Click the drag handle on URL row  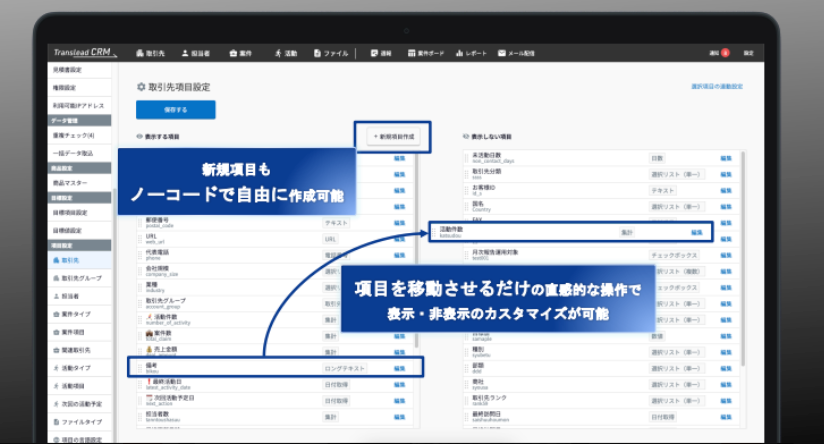tap(140, 239)
